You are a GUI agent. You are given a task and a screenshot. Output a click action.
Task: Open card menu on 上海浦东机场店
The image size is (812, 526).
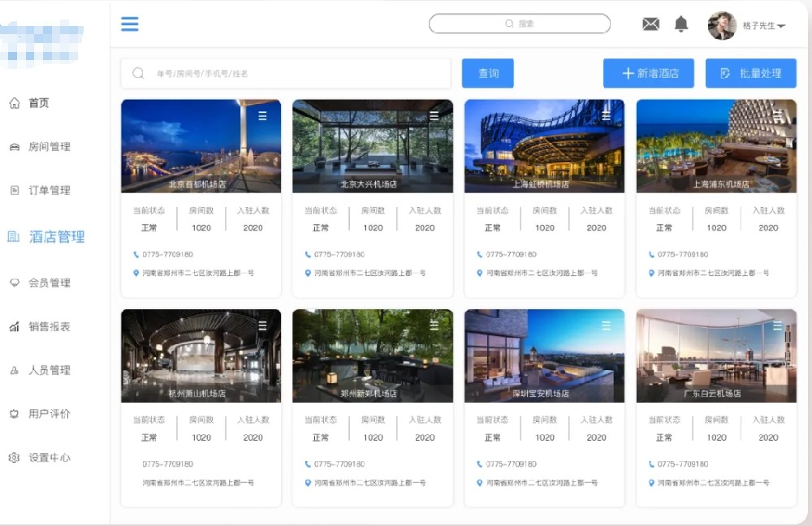coord(777,115)
